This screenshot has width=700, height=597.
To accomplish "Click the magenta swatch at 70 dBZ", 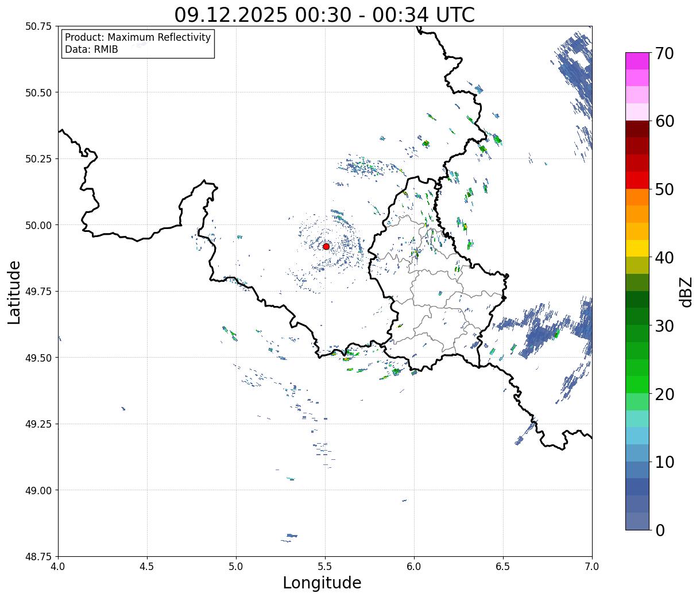I will [x=637, y=61].
